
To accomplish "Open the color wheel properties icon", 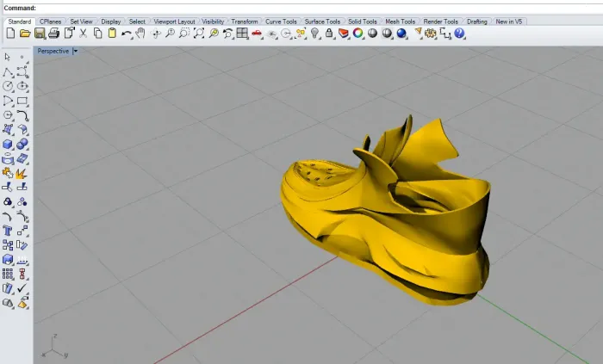I will [357, 34].
